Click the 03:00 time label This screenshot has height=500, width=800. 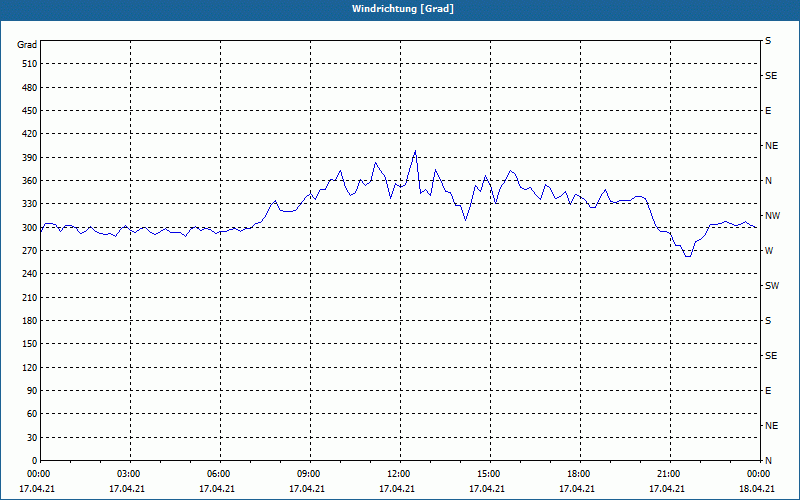pos(130,474)
